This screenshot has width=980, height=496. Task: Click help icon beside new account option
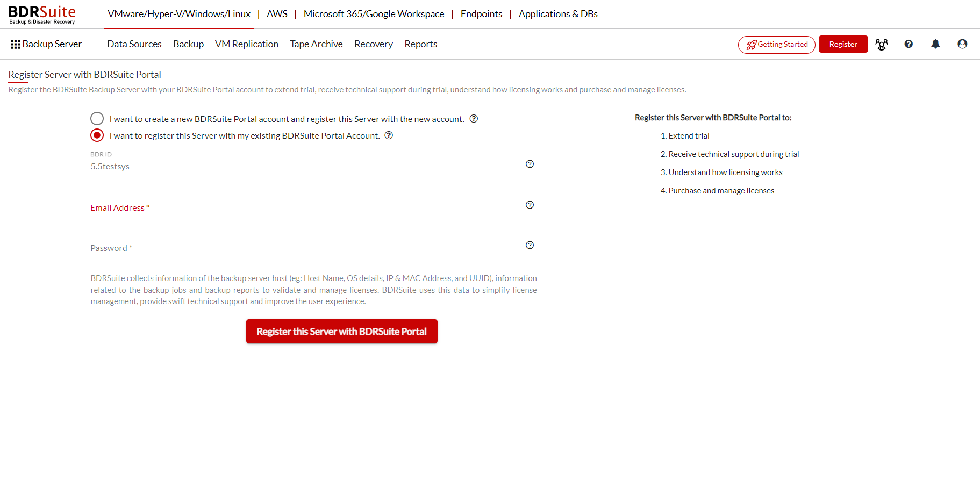click(x=474, y=119)
